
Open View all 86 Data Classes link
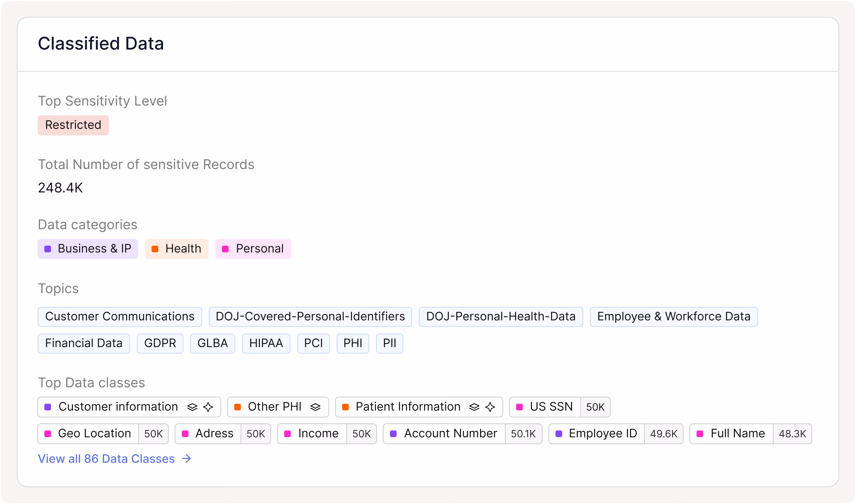tap(106, 459)
